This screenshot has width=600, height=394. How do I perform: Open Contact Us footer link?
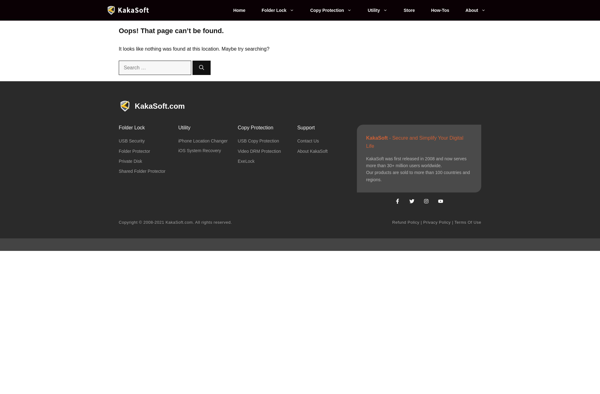(308, 141)
